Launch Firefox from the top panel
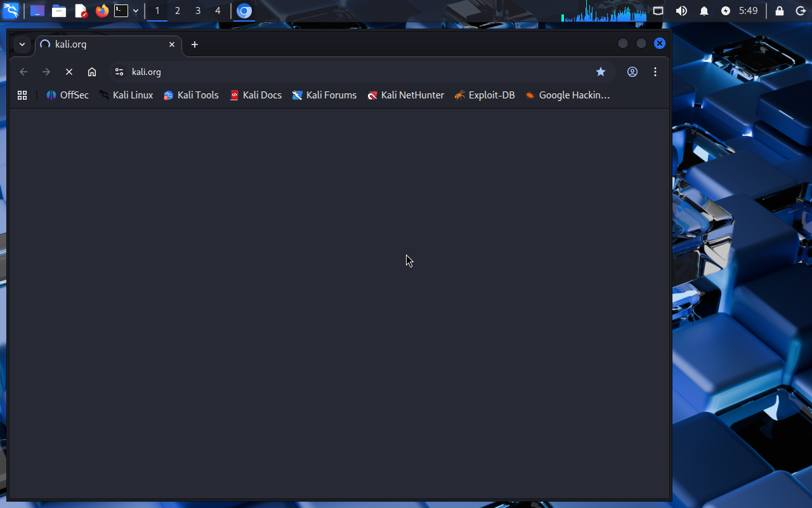The image size is (812, 508). coord(102,11)
